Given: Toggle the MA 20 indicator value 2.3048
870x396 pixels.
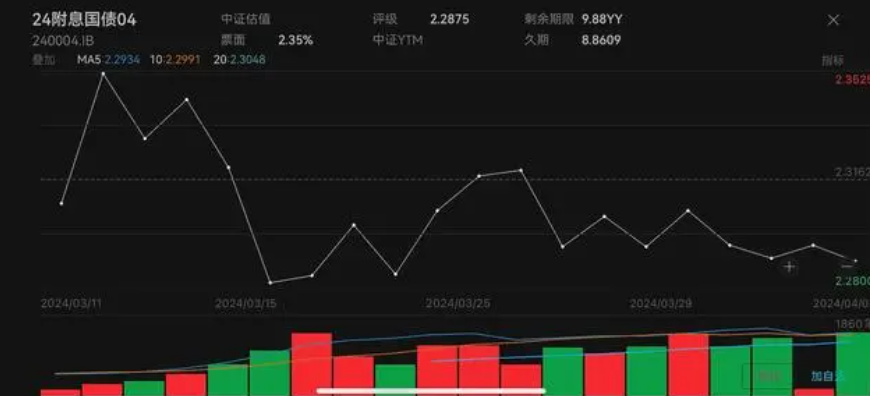Looking at the screenshot, I should pos(240,60).
